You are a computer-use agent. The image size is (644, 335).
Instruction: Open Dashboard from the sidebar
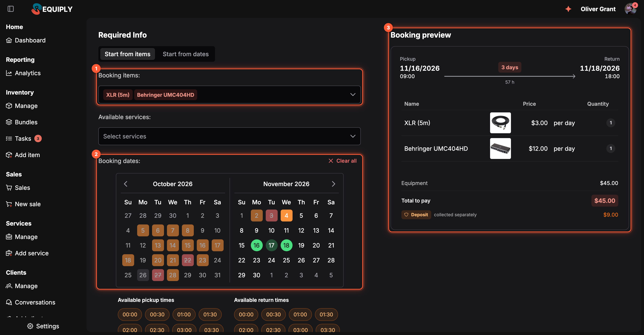pos(26,40)
